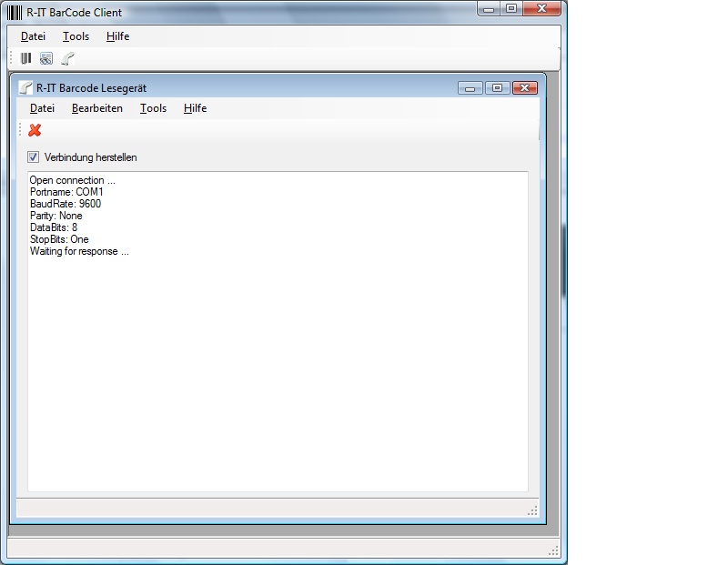Click the Verbindung herstellen label
Viewport: 728px width, 565px height.
pos(90,157)
